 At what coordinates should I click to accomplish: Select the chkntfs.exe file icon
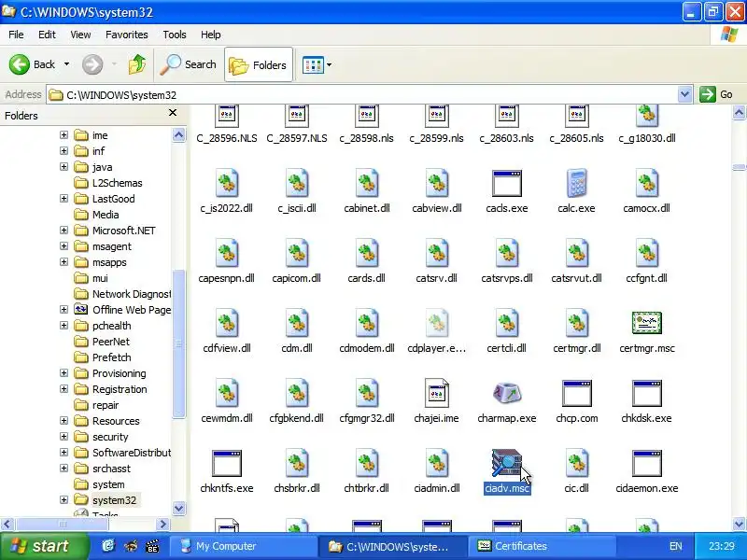coord(227,463)
